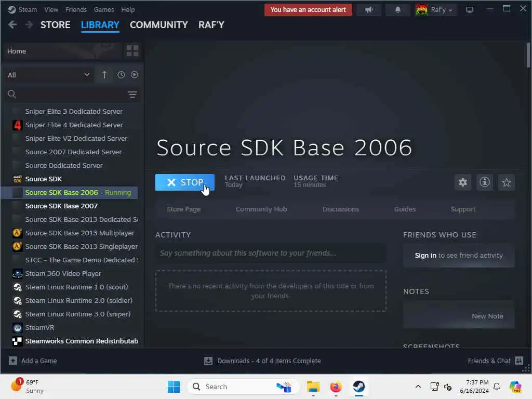Click the SteamVR icon in list
The image size is (532, 399).
point(17,328)
